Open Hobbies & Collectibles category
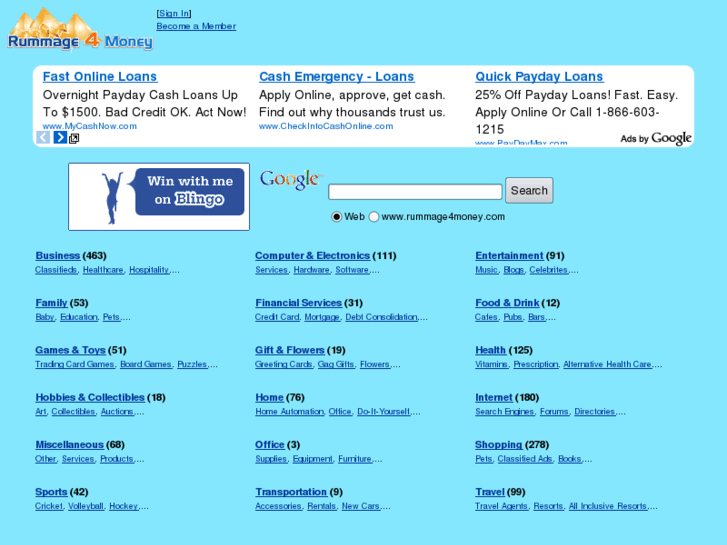This screenshot has height=545, width=727. [x=90, y=398]
